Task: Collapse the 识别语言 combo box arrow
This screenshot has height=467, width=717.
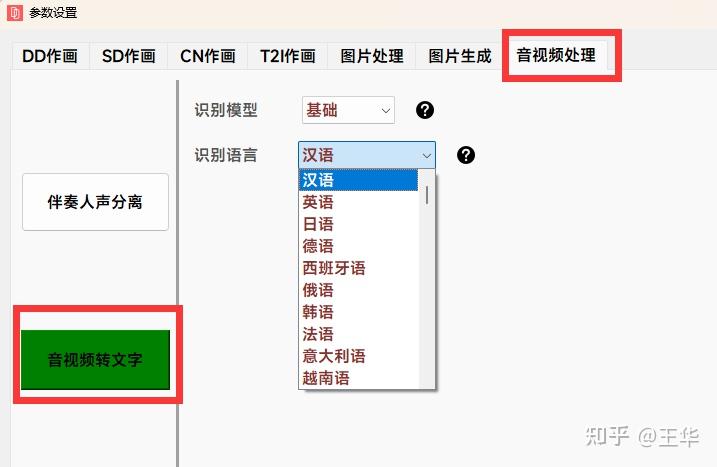Action: 426,156
